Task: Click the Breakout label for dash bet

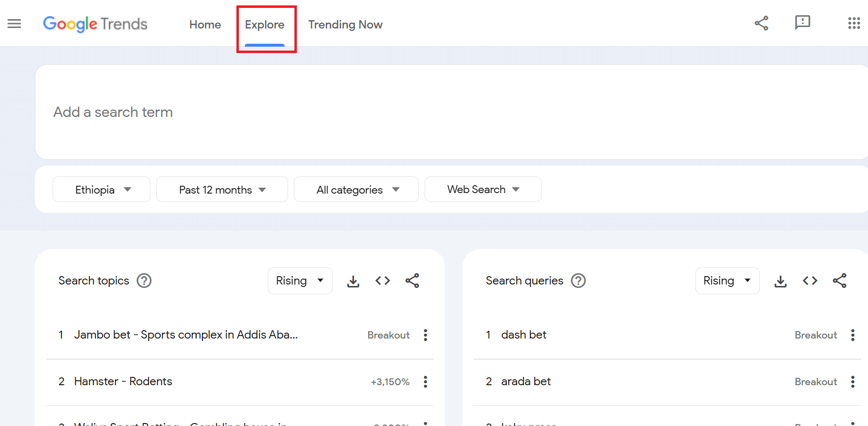Action: tap(816, 335)
